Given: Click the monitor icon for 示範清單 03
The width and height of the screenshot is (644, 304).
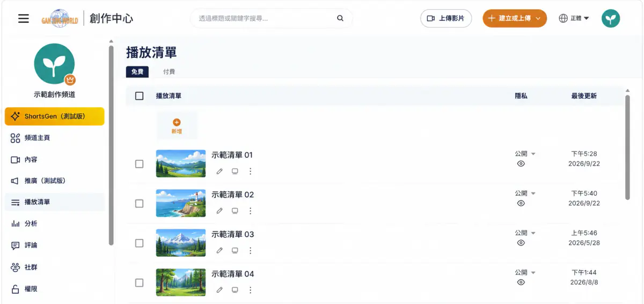Looking at the screenshot, I should click(x=235, y=251).
